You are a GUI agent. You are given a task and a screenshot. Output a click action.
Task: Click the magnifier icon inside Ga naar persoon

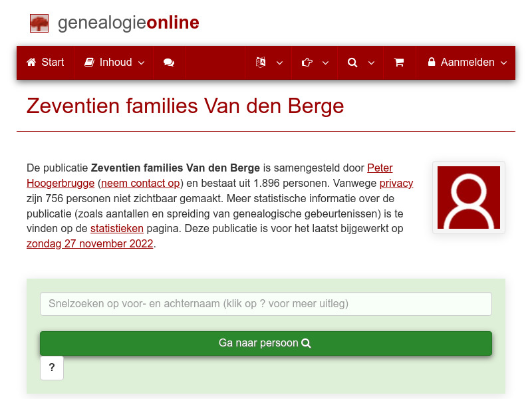pos(306,343)
